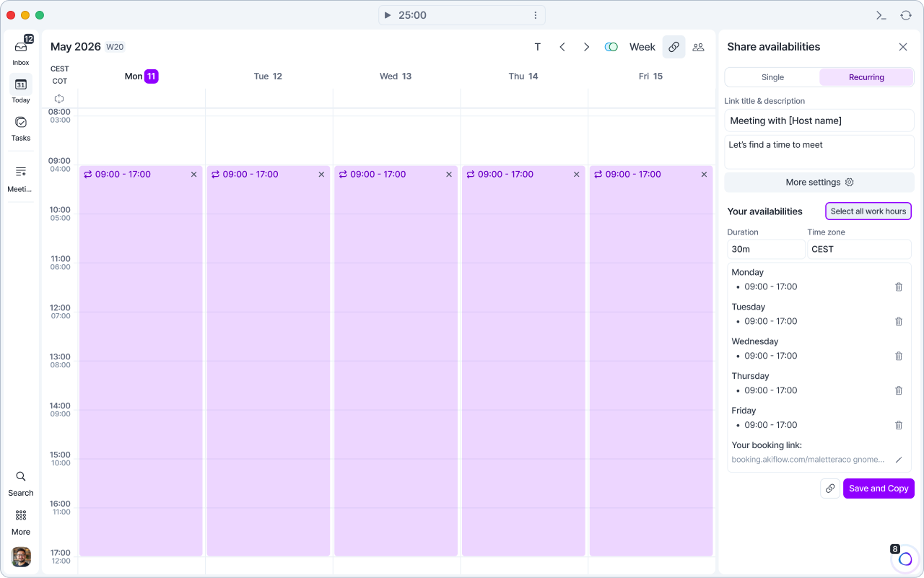Select Friday's 09:00 - 17:00 list entry

pyautogui.click(x=771, y=425)
